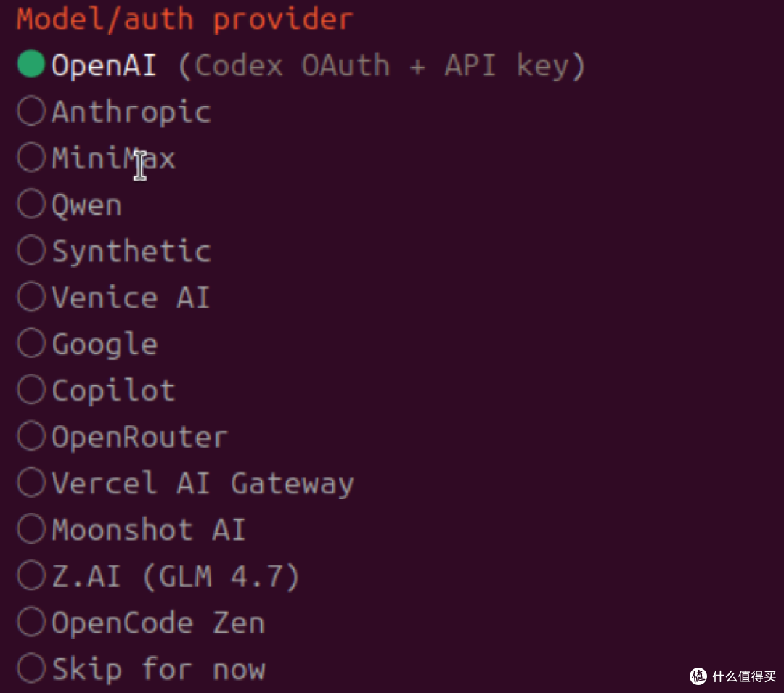Select the Google radio button
The height and width of the screenshot is (693, 784).
coord(31,343)
